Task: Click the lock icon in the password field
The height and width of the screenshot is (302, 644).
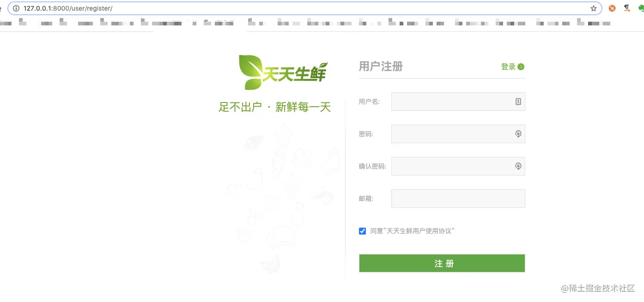Action: pos(518,134)
